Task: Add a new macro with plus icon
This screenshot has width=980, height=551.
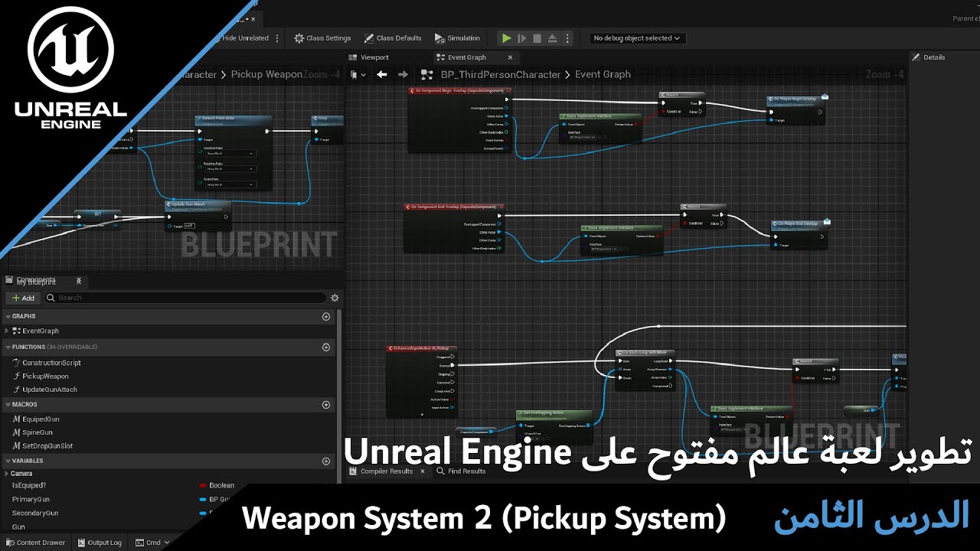Action: point(326,404)
